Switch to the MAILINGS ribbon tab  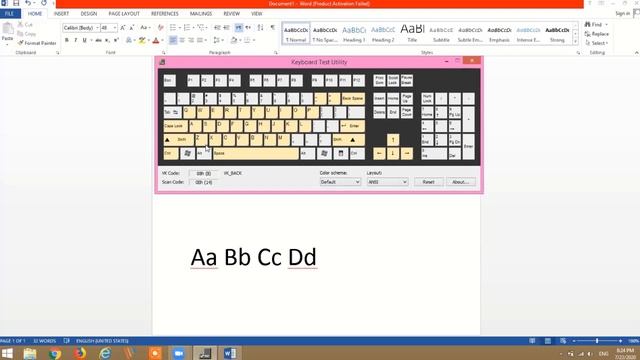point(201,14)
